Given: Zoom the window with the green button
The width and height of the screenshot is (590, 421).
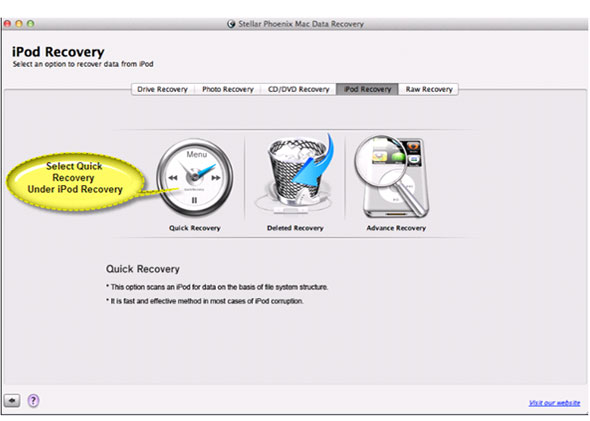Looking at the screenshot, I should click(x=30, y=24).
